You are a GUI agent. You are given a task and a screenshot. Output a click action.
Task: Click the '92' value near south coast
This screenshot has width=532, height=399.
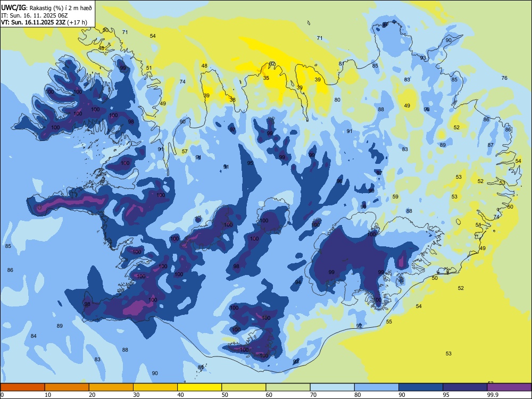tap(359, 326)
